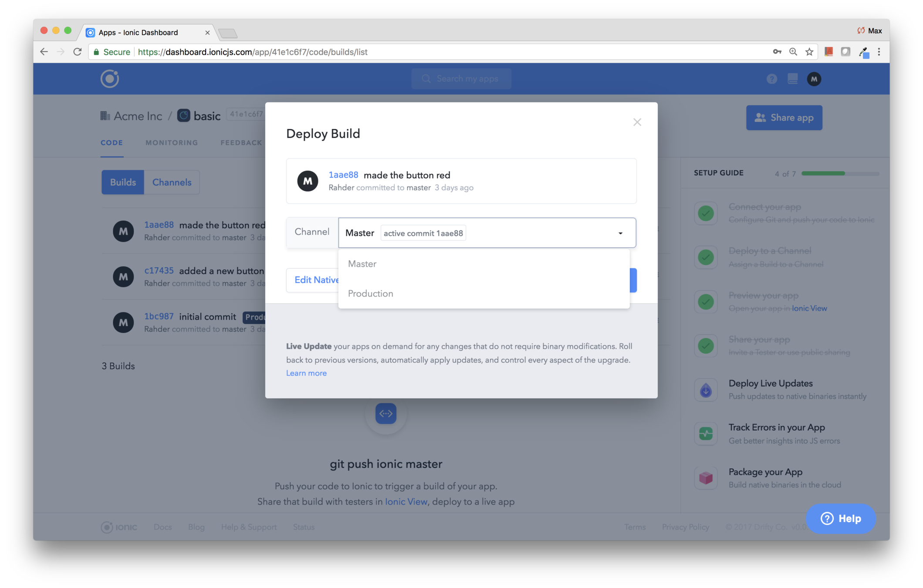Screen dimensions: 923x588
Task: Switch to the Channels tab
Action: (172, 182)
